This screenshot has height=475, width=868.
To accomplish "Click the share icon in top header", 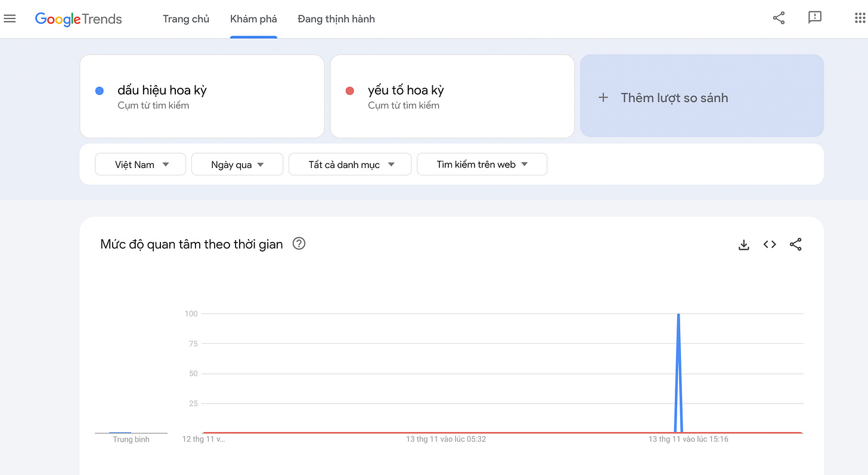I will point(779,18).
